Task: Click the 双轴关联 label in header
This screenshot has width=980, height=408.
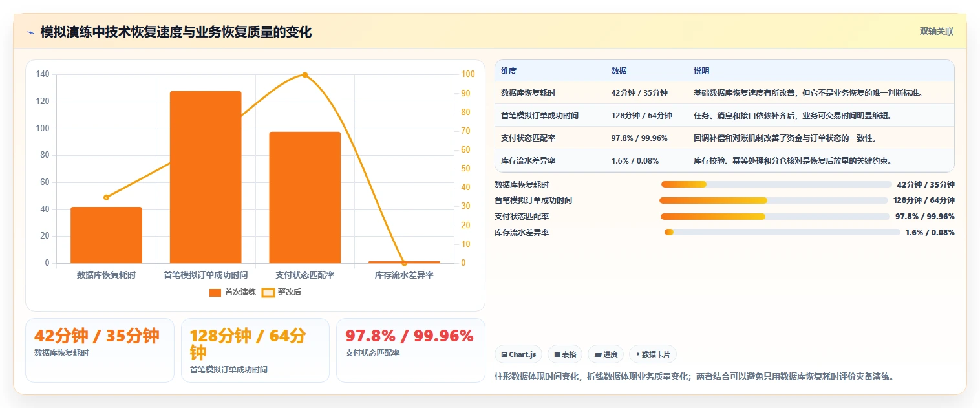Action: 937,31
